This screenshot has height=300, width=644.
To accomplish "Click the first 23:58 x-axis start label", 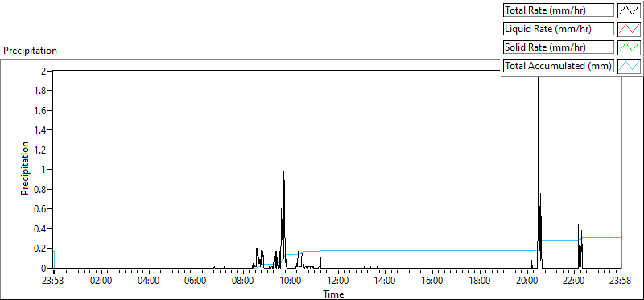I will tap(54, 282).
